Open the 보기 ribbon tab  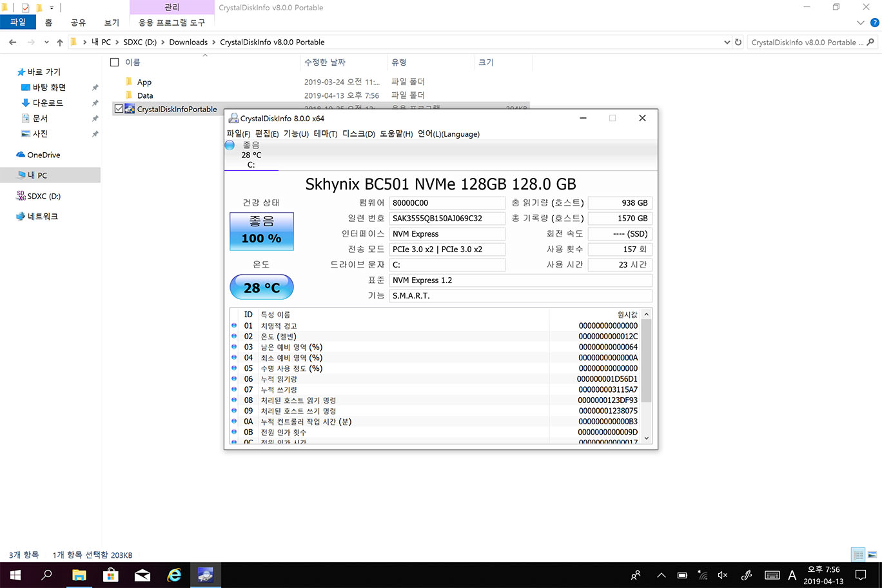coord(112,22)
